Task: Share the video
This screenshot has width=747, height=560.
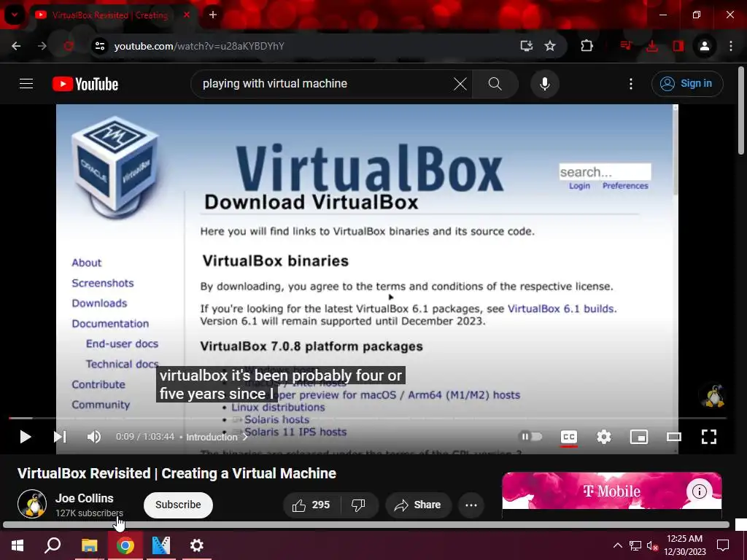Action: [x=418, y=505]
